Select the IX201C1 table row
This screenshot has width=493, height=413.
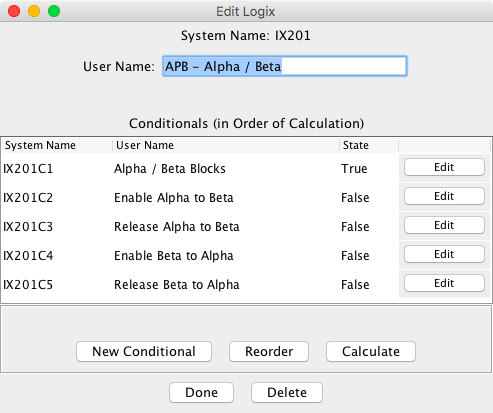(246, 168)
